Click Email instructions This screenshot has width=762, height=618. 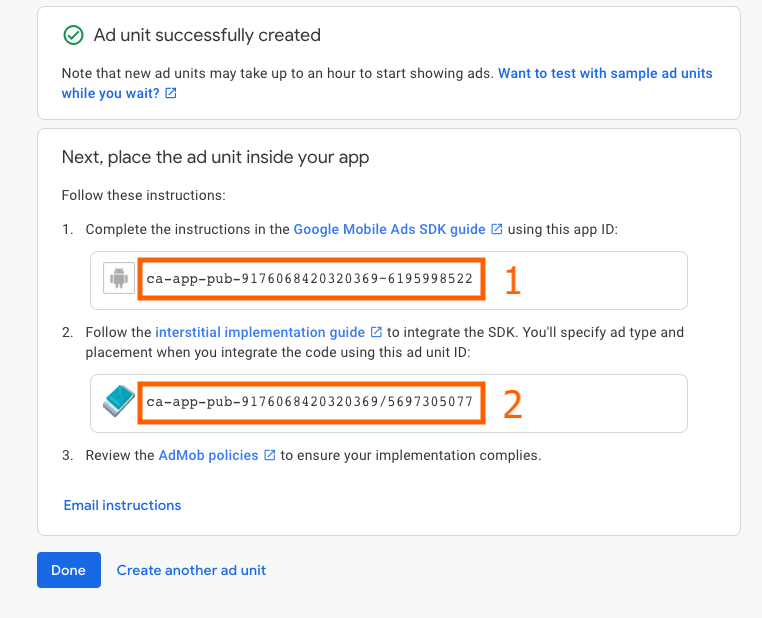122,505
